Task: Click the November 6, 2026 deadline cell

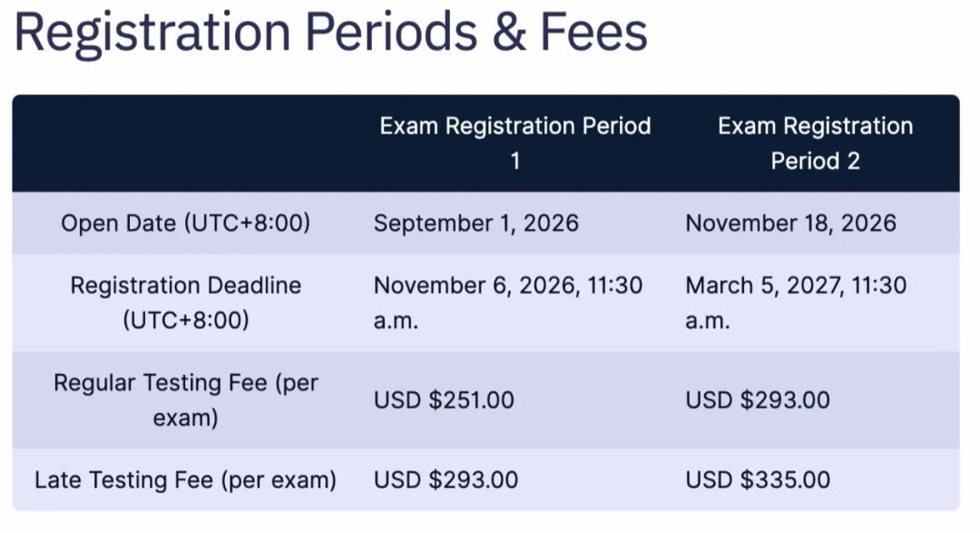Action: 508,302
